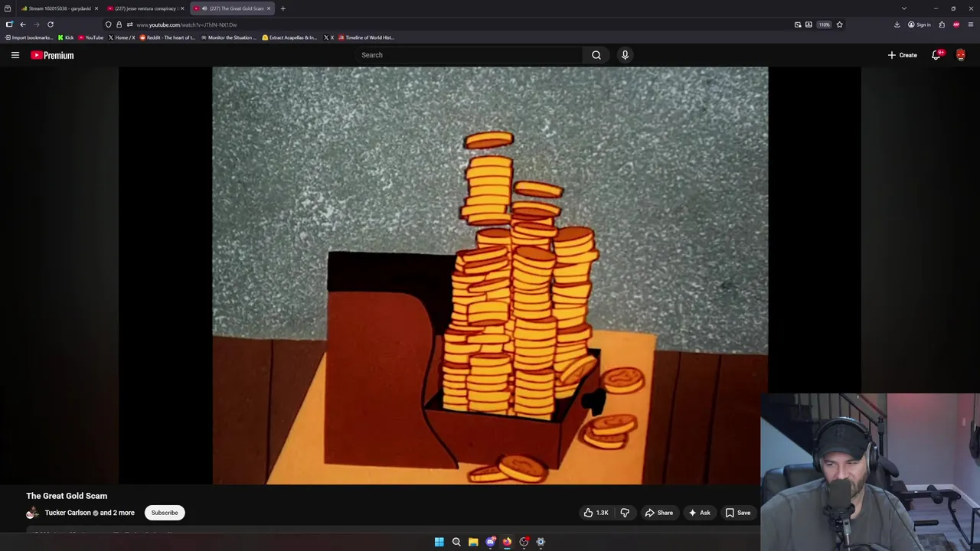Open the gear app in the taskbar
The height and width of the screenshot is (551, 980).
point(541,542)
